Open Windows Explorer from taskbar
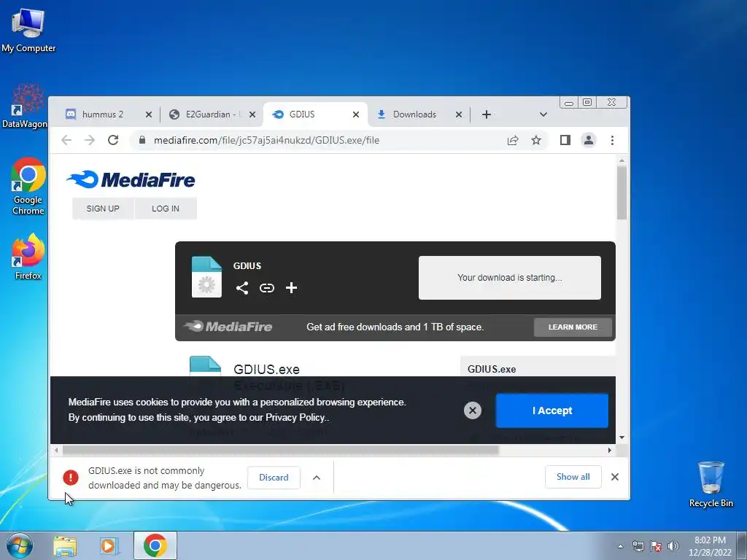747x560 pixels. pyautogui.click(x=65, y=546)
